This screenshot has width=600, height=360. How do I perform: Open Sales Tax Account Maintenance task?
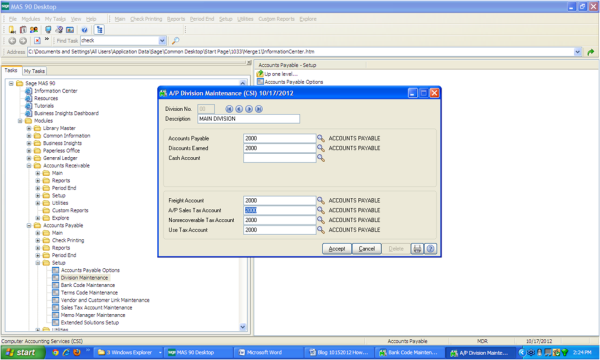96,308
